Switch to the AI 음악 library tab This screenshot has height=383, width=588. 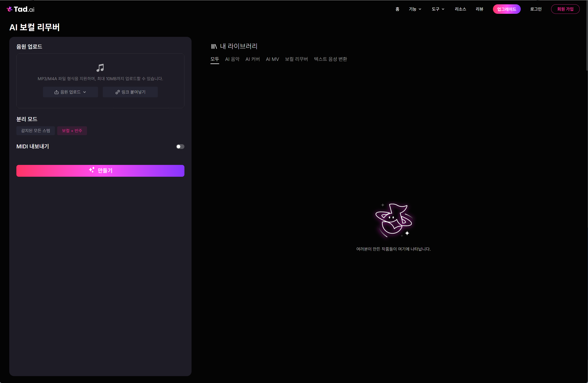[x=232, y=59]
